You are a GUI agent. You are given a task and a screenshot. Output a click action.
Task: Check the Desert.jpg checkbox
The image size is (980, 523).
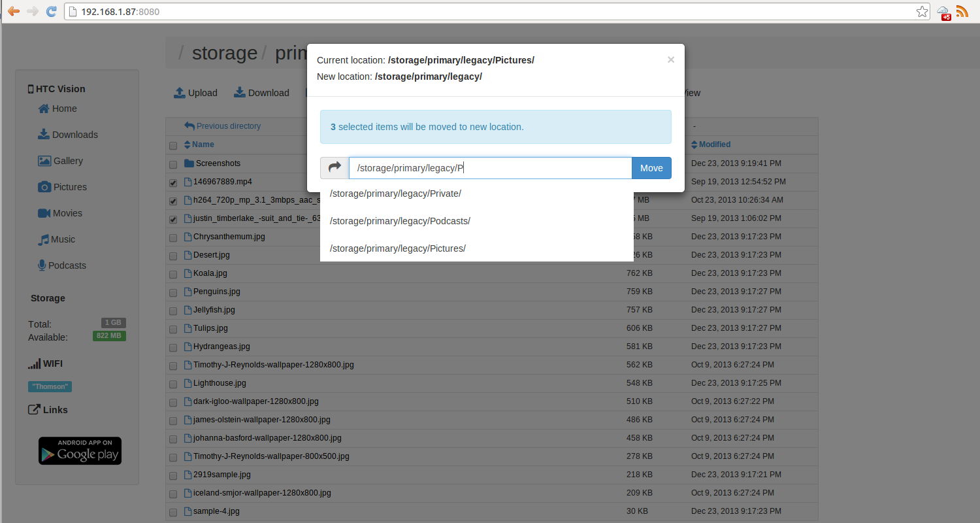[173, 256]
